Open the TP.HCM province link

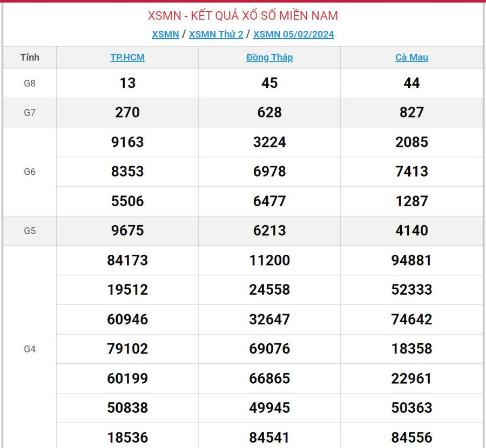tap(127, 58)
